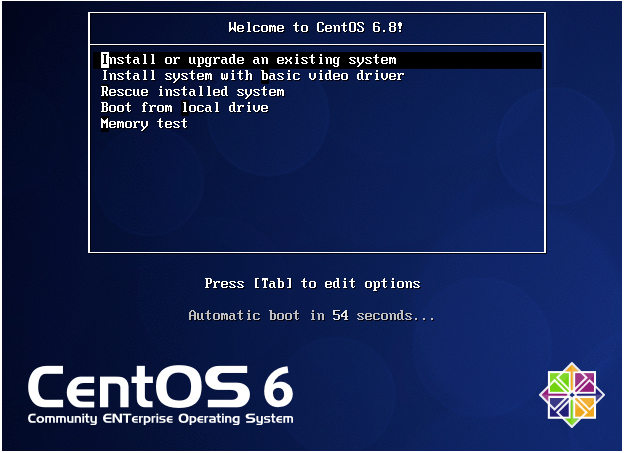Click the large 'CentOS 6' wordmark
This screenshot has height=453, width=624.
[161, 387]
